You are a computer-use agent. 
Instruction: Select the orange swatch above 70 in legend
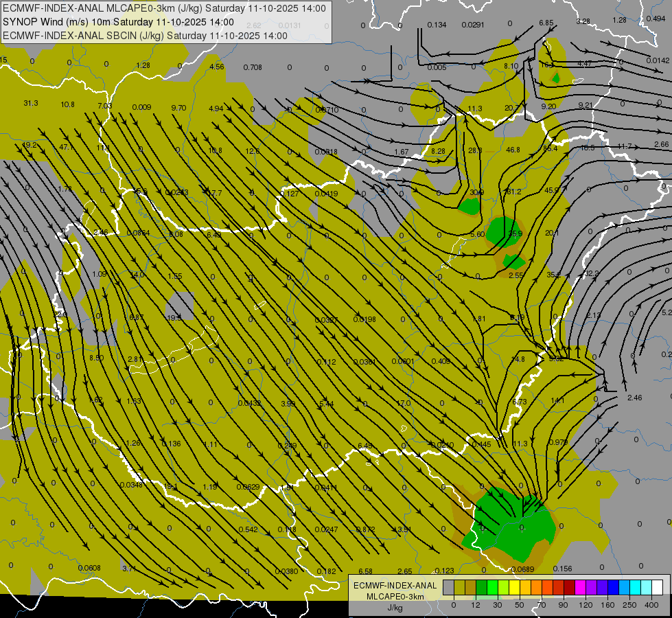pyautogui.click(x=537, y=587)
